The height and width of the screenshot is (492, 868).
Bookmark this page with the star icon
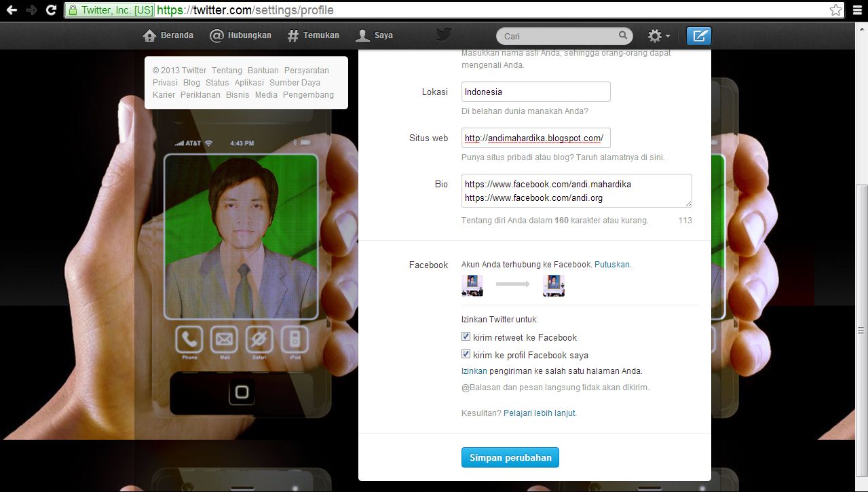click(x=835, y=10)
